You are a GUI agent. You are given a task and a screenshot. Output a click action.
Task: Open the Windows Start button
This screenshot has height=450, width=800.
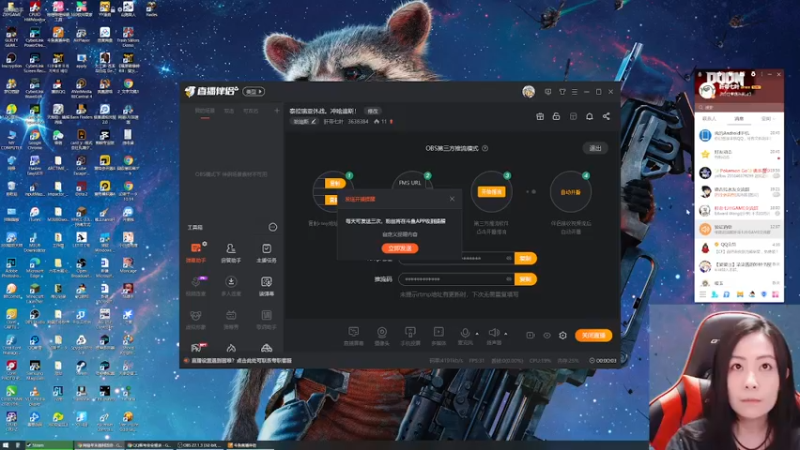tap(6, 445)
